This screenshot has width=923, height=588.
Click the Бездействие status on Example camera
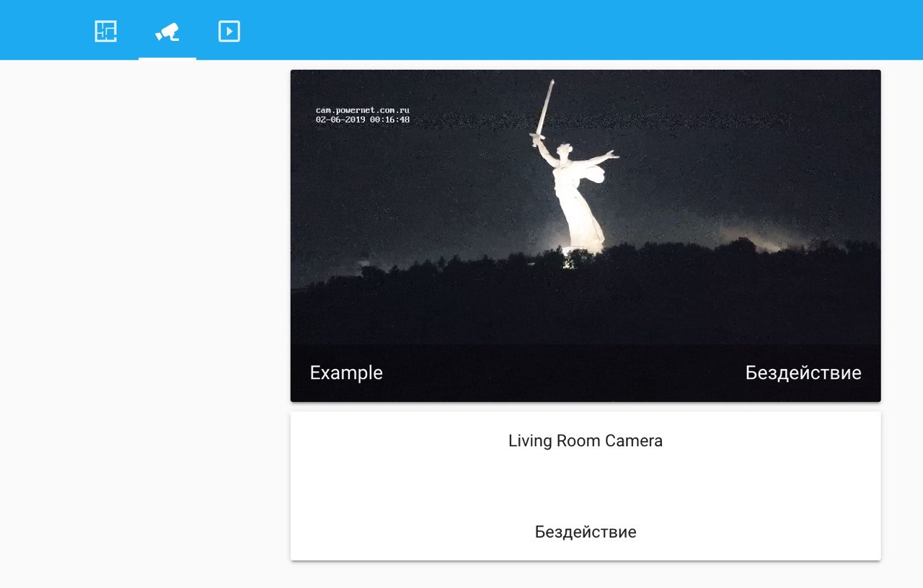pos(803,373)
